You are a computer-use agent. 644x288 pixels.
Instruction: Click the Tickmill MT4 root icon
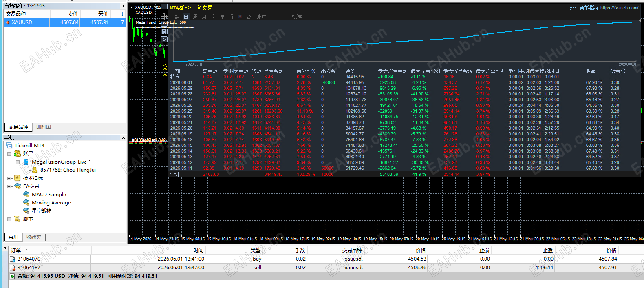click(9, 145)
